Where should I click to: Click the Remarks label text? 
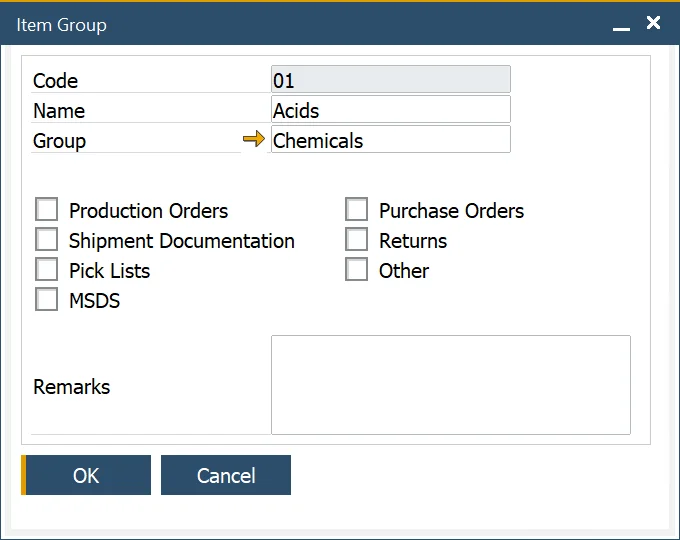pyautogui.click(x=72, y=387)
